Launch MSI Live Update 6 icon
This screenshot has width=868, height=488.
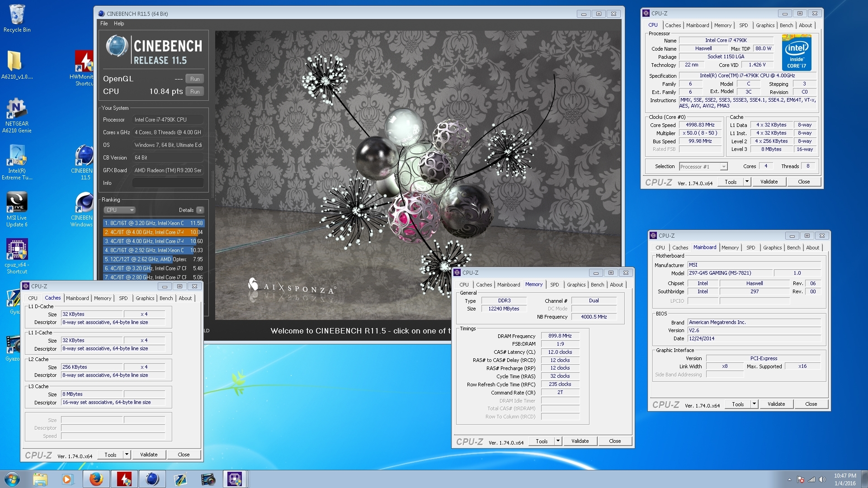coord(17,209)
